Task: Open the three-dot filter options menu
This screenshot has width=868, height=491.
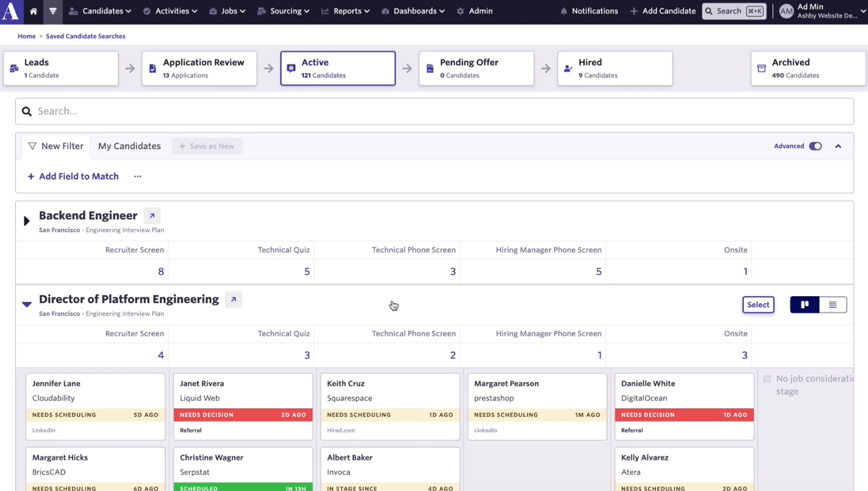Action: tap(138, 176)
